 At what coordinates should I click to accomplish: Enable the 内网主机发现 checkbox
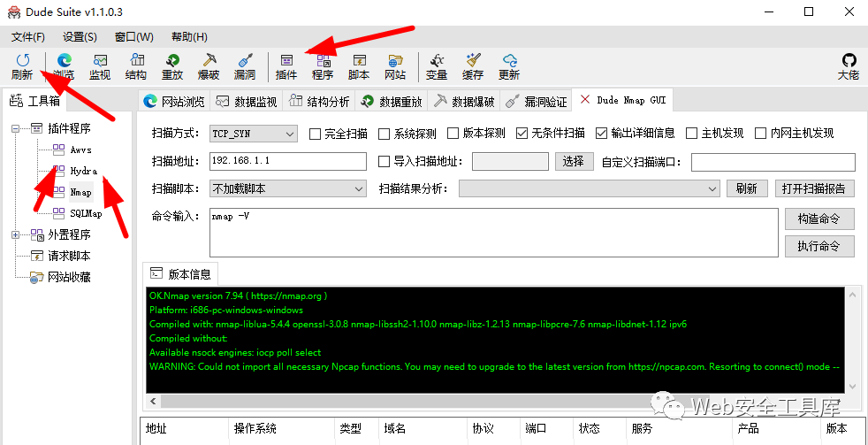click(x=761, y=134)
